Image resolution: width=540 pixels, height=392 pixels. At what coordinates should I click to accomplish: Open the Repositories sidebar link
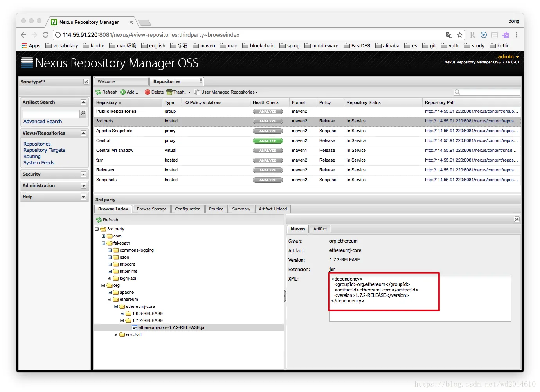(x=37, y=144)
